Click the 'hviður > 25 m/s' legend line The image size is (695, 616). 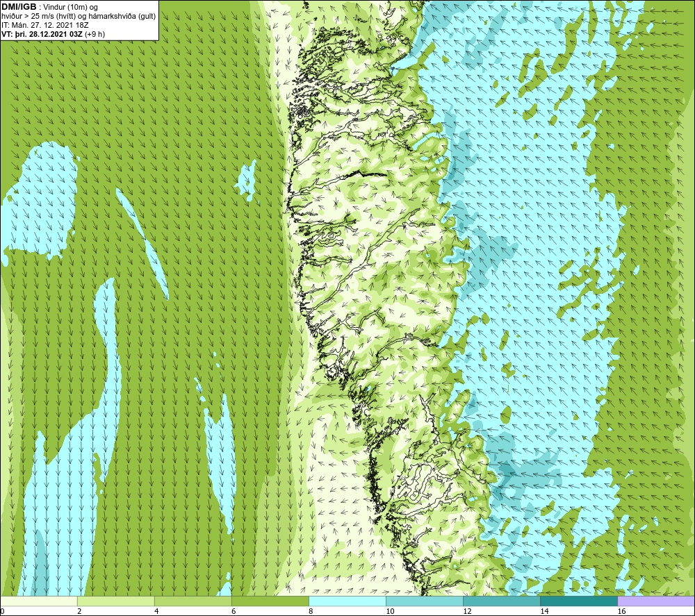[x=79, y=17]
